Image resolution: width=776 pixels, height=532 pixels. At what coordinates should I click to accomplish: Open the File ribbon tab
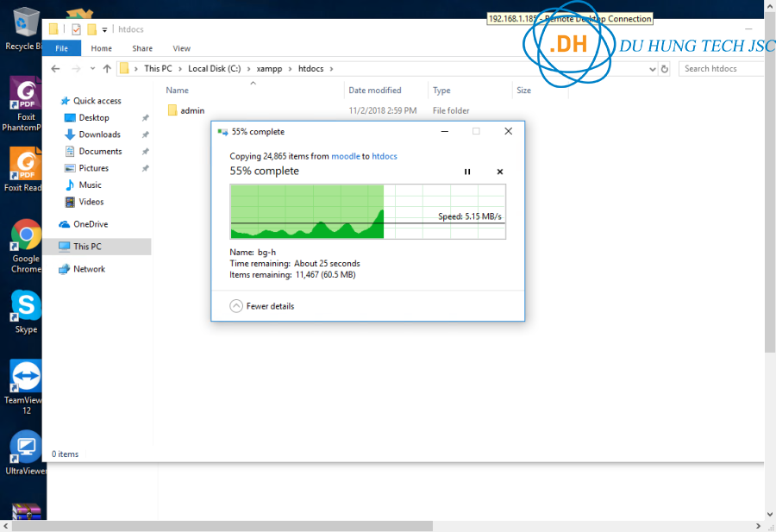[61, 48]
